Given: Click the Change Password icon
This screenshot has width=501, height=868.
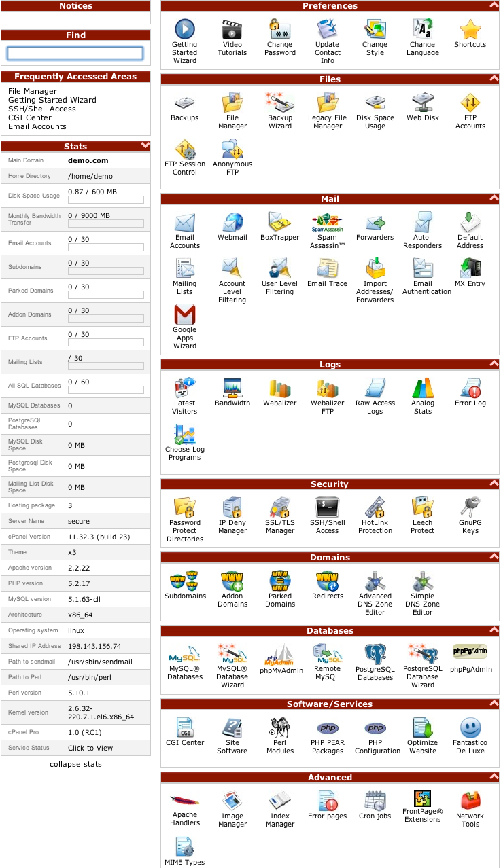Looking at the screenshot, I should pyautogui.click(x=280, y=29).
